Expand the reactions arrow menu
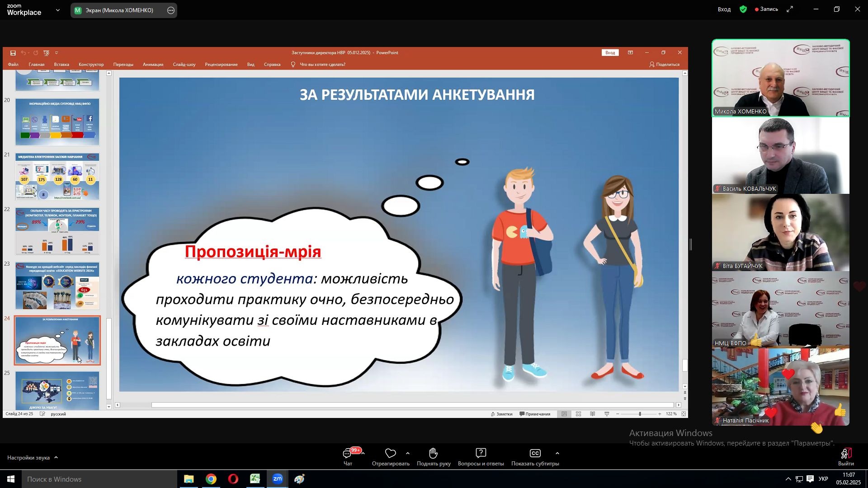 click(408, 454)
